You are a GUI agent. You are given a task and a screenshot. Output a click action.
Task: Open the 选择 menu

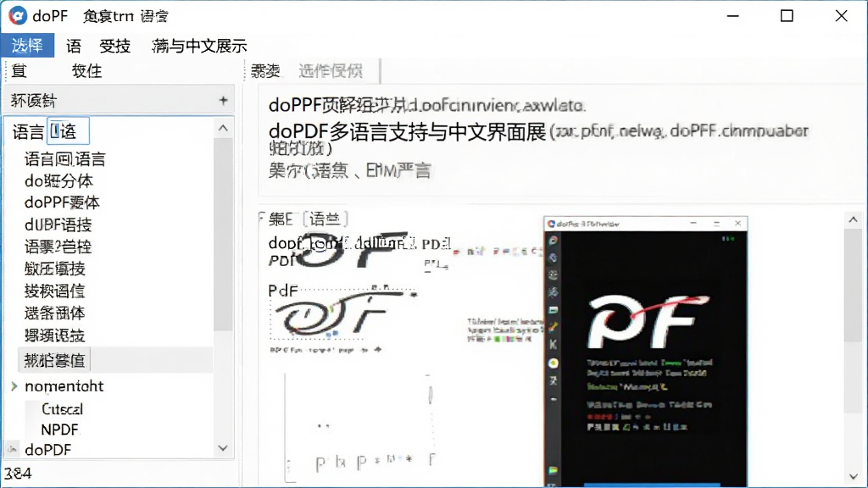(27, 46)
